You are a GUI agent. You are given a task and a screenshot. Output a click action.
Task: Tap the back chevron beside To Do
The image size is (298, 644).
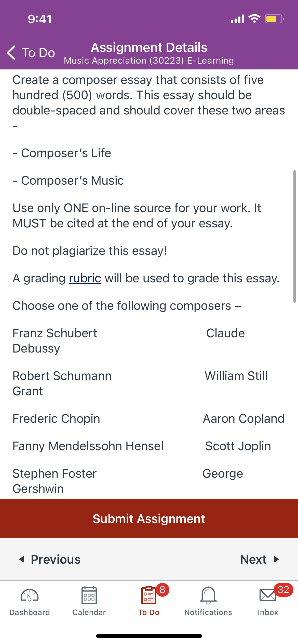[x=11, y=53]
